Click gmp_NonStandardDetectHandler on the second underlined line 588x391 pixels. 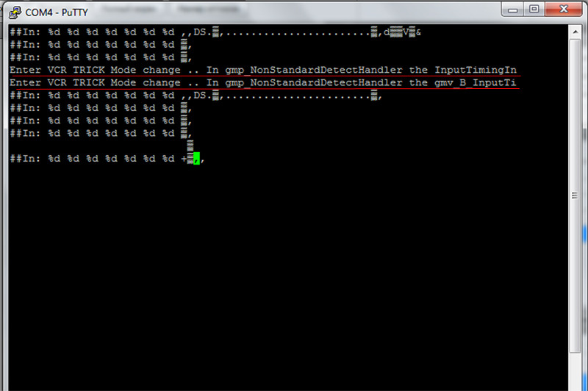[314, 83]
